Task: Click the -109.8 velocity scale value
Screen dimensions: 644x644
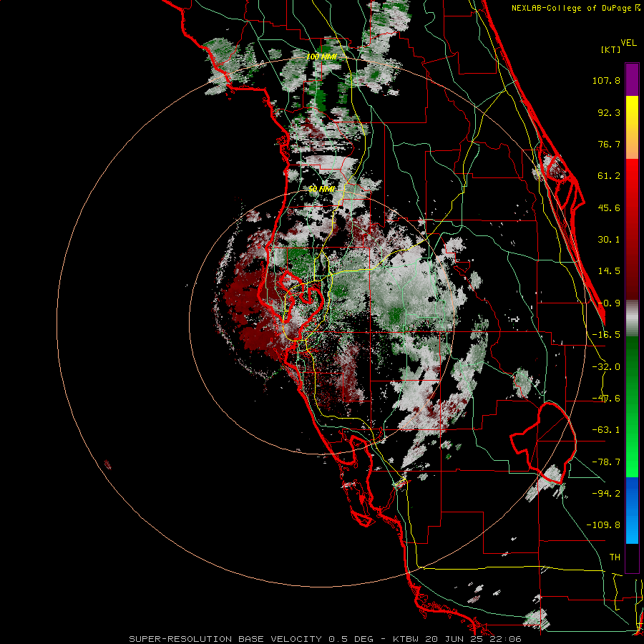Action: pyautogui.click(x=603, y=525)
